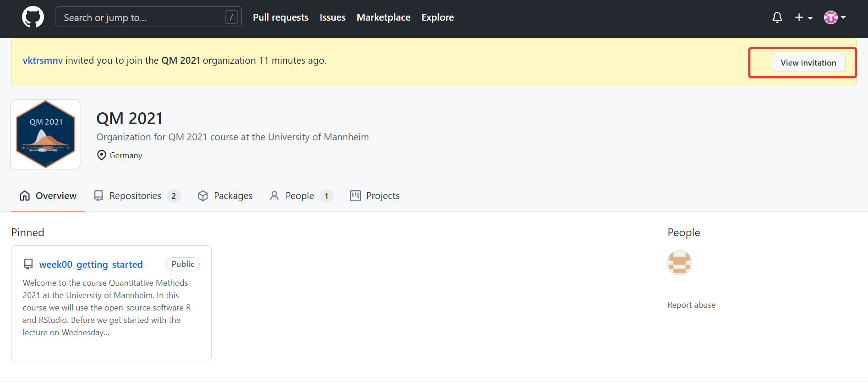Click the QM 2021 organization logo
The height and width of the screenshot is (382, 868).
coord(45,134)
